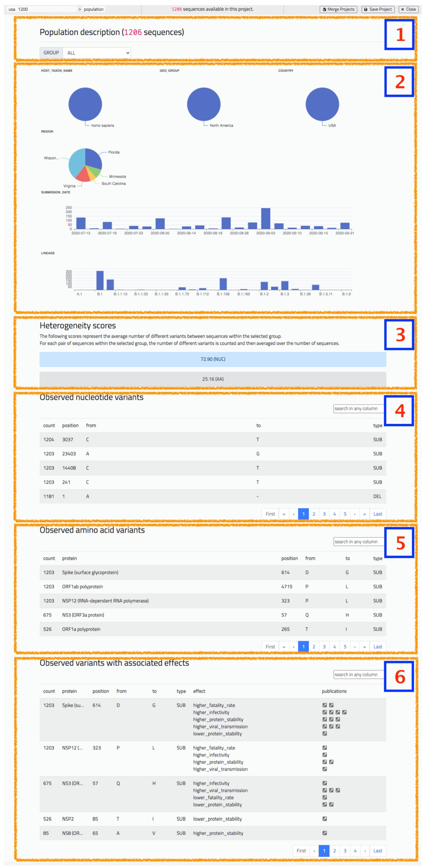Go to page 3 of associated effects table
The width and height of the screenshot is (425, 868).
click(344, 850)
